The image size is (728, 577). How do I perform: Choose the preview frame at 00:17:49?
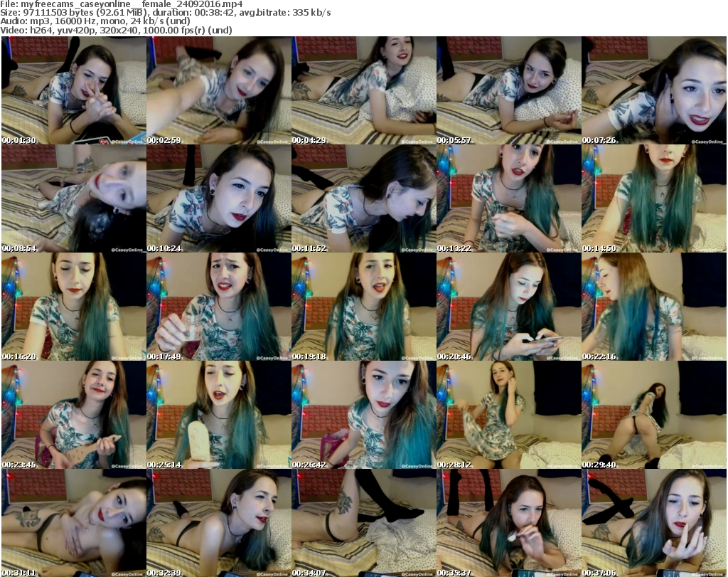pos(219,307)
